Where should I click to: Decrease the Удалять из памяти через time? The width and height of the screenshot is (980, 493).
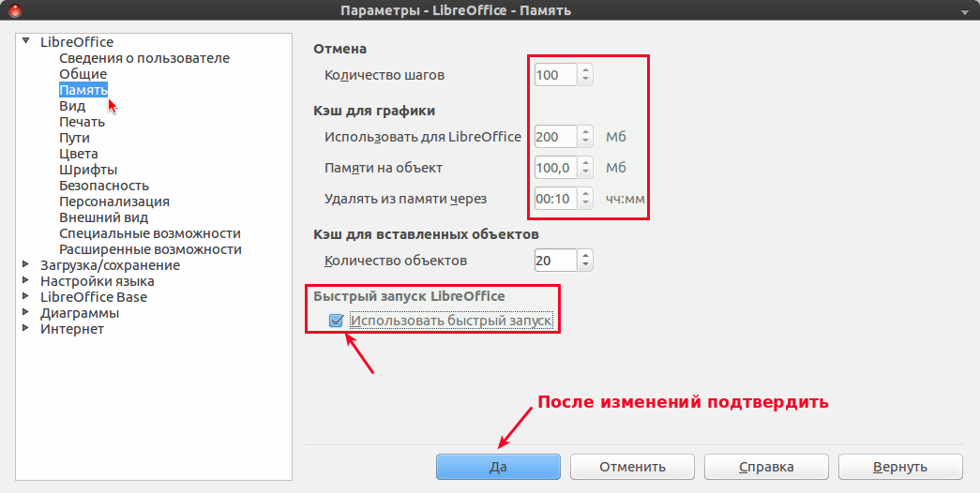pyautogui.click(x=585, y=203)
